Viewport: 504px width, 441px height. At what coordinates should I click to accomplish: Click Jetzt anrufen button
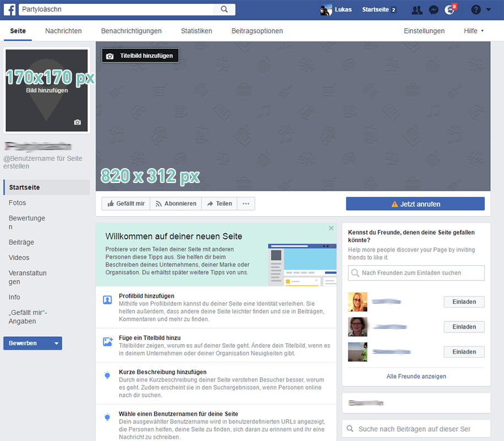(x=415, y=204)
